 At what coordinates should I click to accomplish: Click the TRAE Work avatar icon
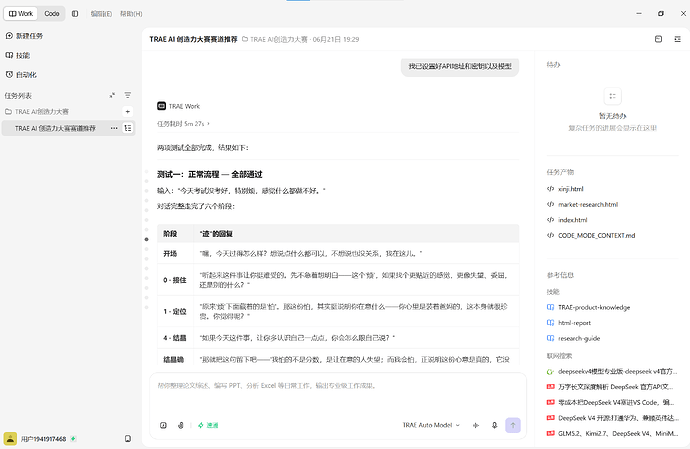coord(161,106)
